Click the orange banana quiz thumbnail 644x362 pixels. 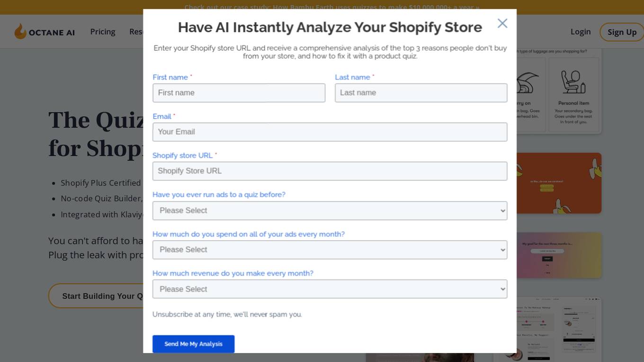[x=559, y=183]
